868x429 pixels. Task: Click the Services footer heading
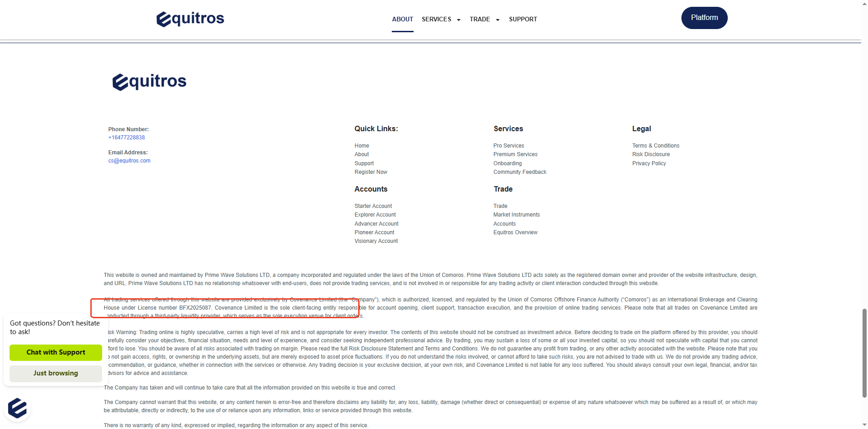tap(508, 129)
